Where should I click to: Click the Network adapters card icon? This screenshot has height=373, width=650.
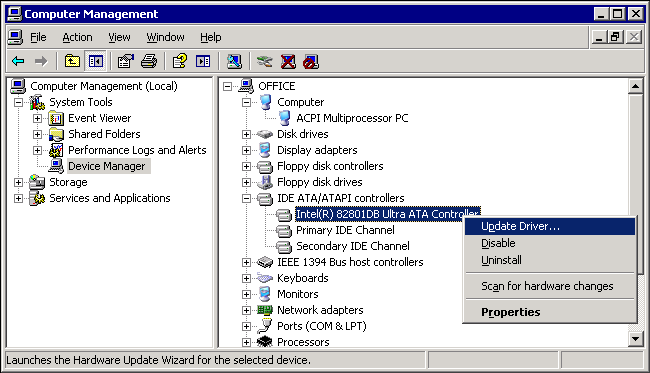pos(264,310)
